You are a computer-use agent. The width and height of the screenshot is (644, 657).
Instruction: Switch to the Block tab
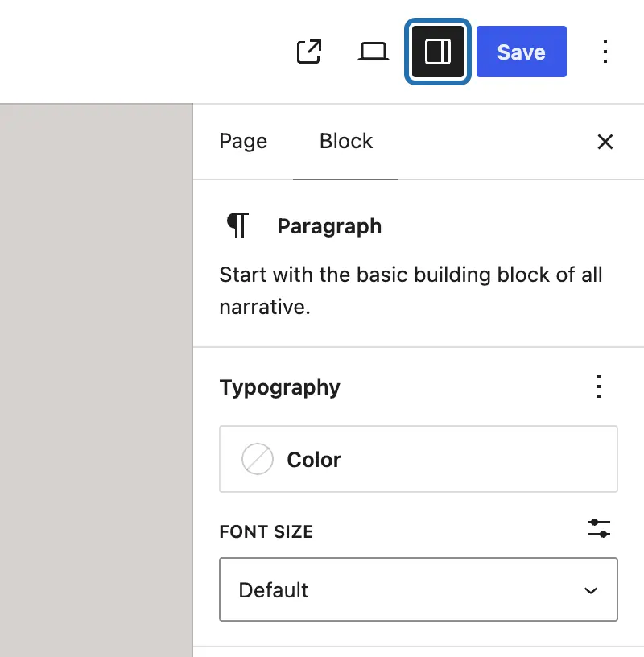pos(345,141)
